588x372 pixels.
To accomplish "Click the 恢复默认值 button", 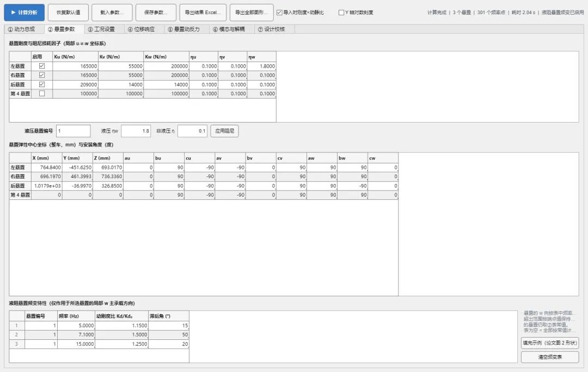I will tap(68, 13).
